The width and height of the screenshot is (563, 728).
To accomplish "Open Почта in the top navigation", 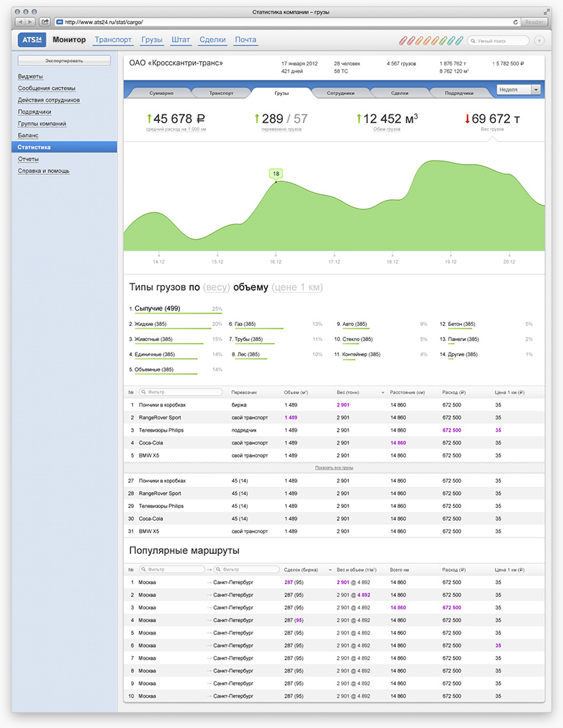I will click(x=246, y=40).
